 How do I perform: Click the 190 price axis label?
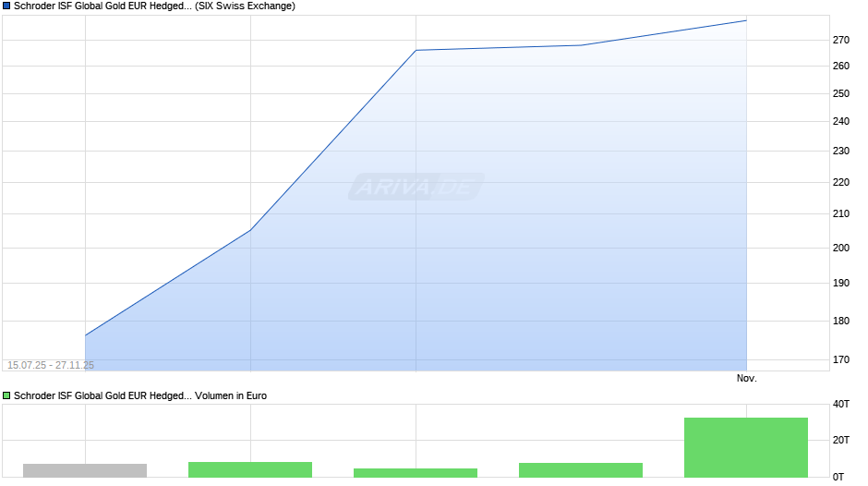(841, 283)
